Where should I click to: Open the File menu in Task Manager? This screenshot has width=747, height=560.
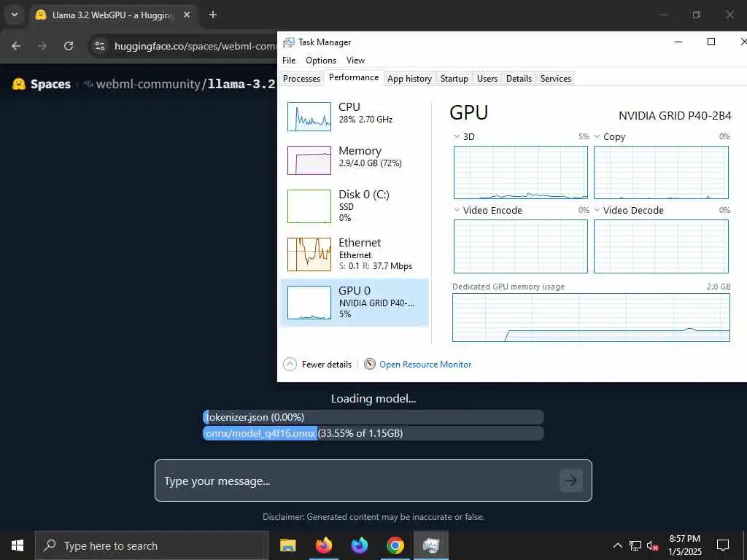pos(289,61)
